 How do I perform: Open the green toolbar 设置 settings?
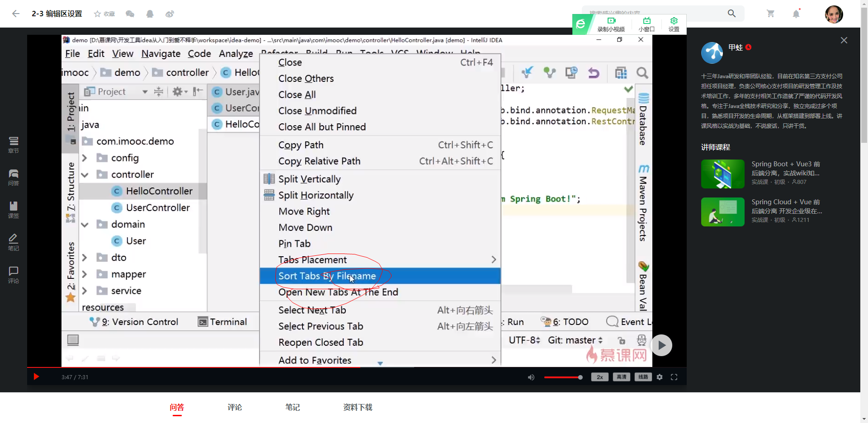click(674, 24)
